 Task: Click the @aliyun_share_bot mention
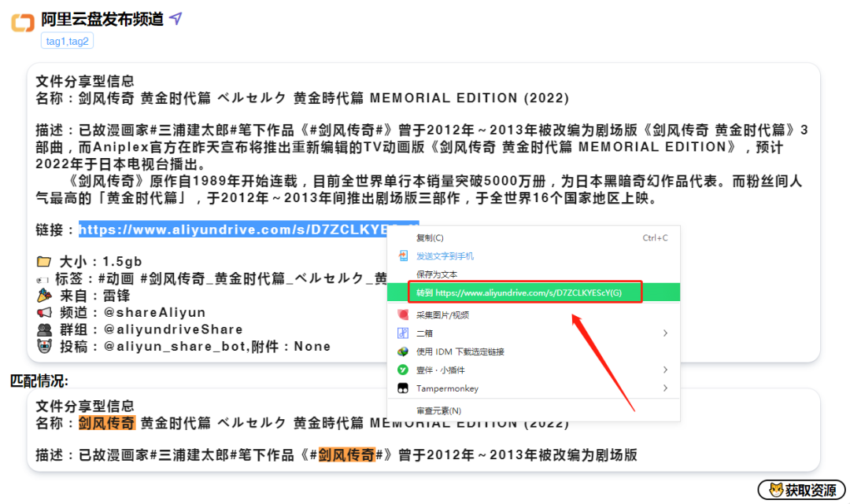pos(175,347)
